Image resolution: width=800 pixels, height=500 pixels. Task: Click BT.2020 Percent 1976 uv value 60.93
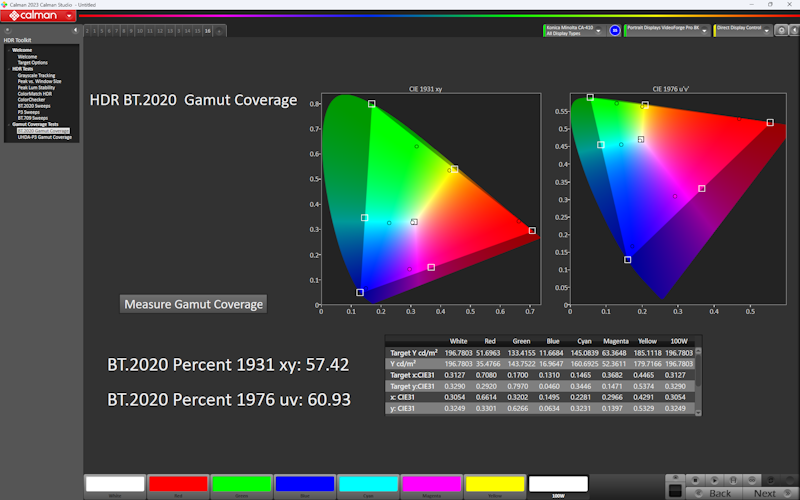(x=329, y=399)
